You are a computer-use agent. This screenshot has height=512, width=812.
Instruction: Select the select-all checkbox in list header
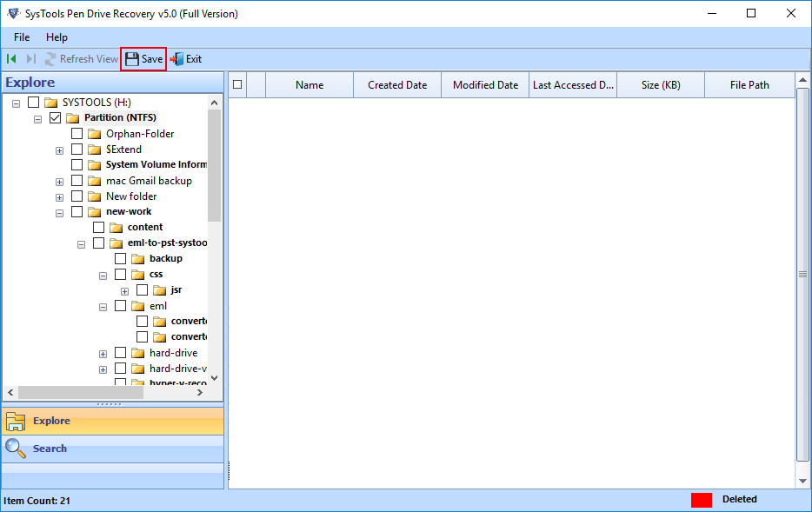(236, 84)
